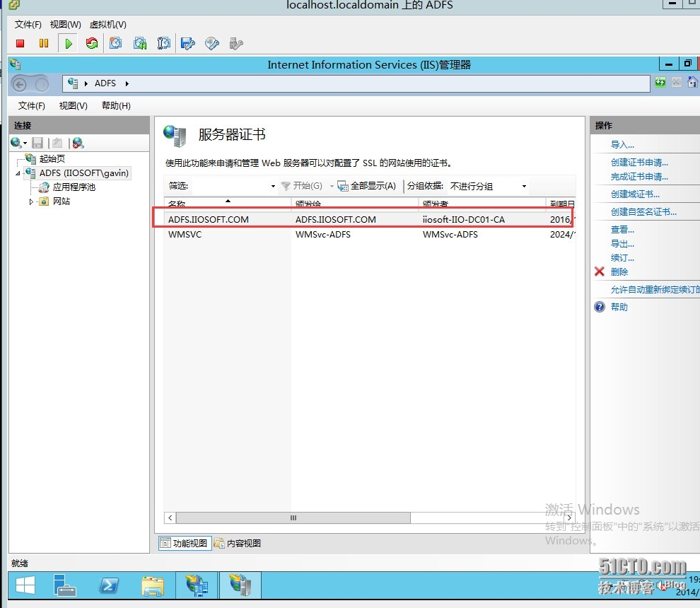
Task: Click the green play VM button
Action: (x=69, y=43)
